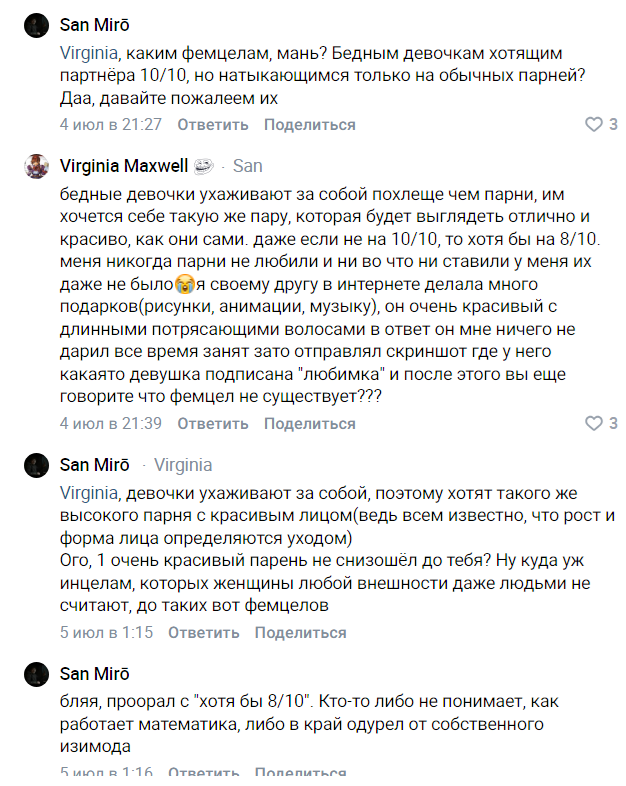This screenshot has width=626, height=786.
Task: Share Virginia Maxwell's 21:39 comment
Action: (x=310, y=424)
